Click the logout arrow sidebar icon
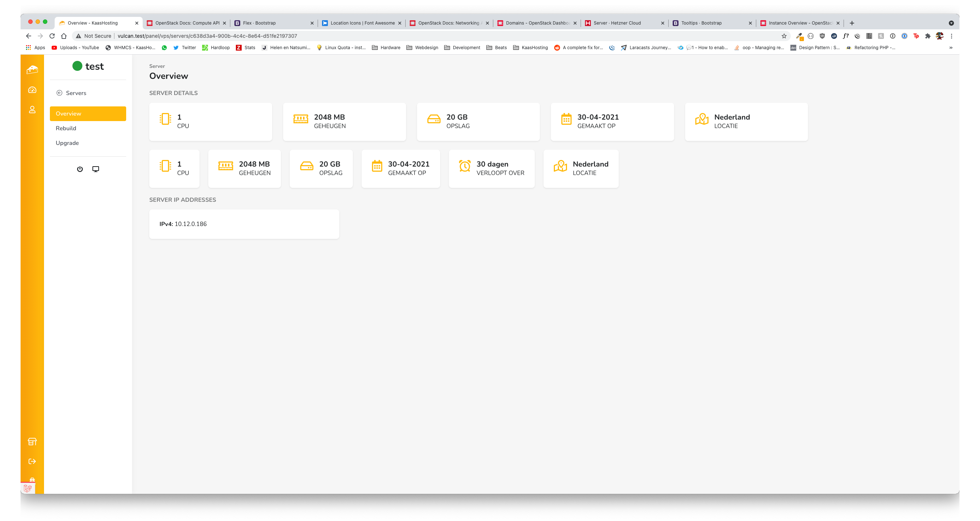Viewport: 980px width, 521px height. [32, 461]
